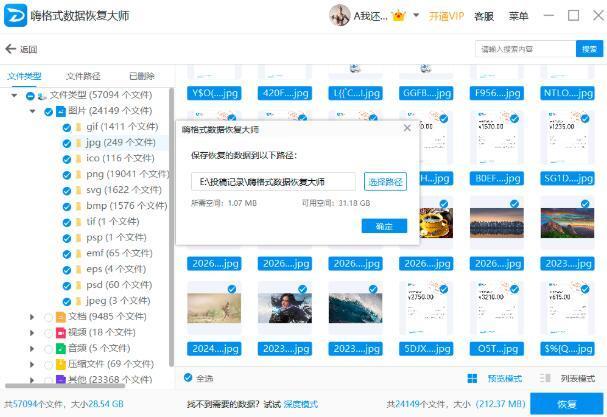Select the eps folder icon
This screenshot has width=607, height=417.
[79, 270]
